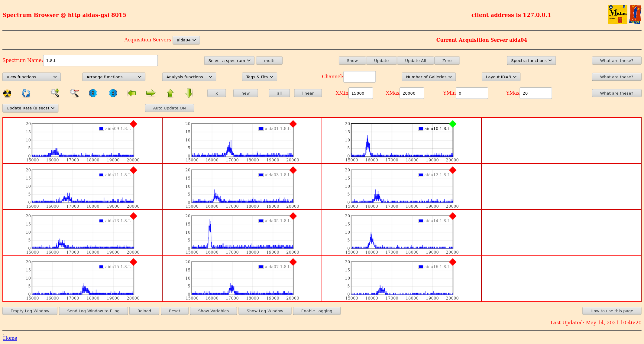Expand the Number of Galleries dropdown
This screenshot has width=644, height=344.
click(429, 77)
